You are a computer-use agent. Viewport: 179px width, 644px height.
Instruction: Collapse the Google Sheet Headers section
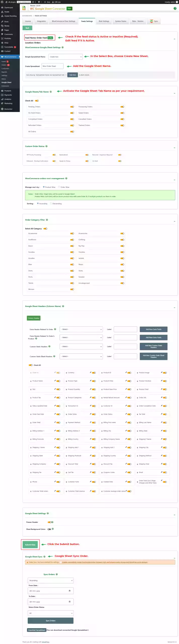click(174, 308)
